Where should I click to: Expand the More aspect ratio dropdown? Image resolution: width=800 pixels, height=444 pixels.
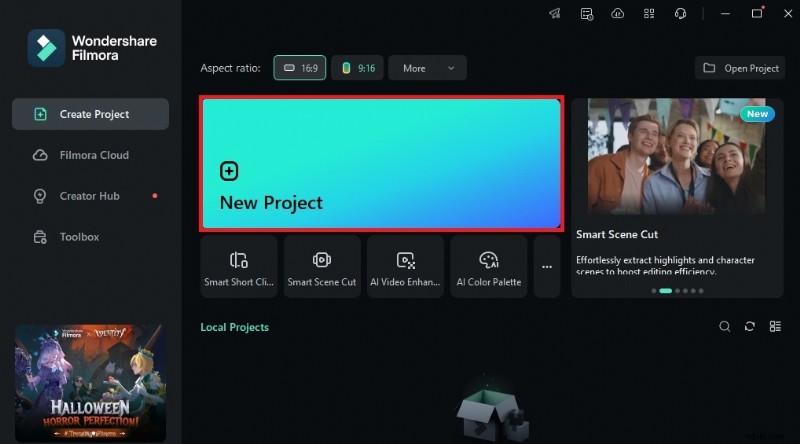point(427,68)
